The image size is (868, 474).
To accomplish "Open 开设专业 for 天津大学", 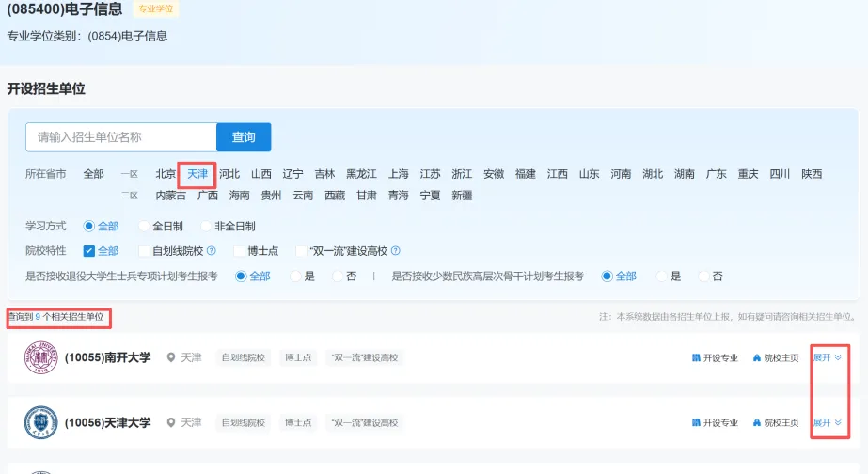I will [x=716, y=422].
